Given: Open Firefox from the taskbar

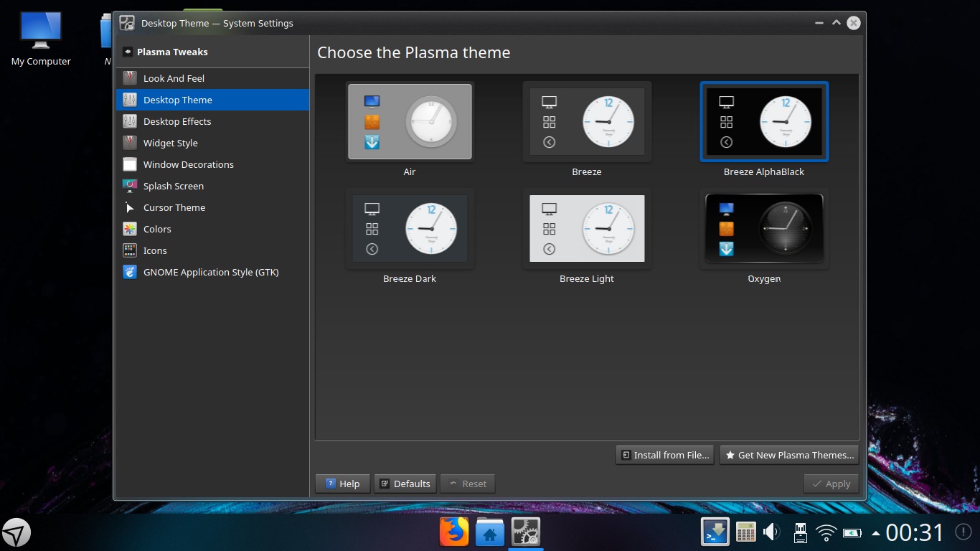Looking at the screenshot, I should click(454, 532).
